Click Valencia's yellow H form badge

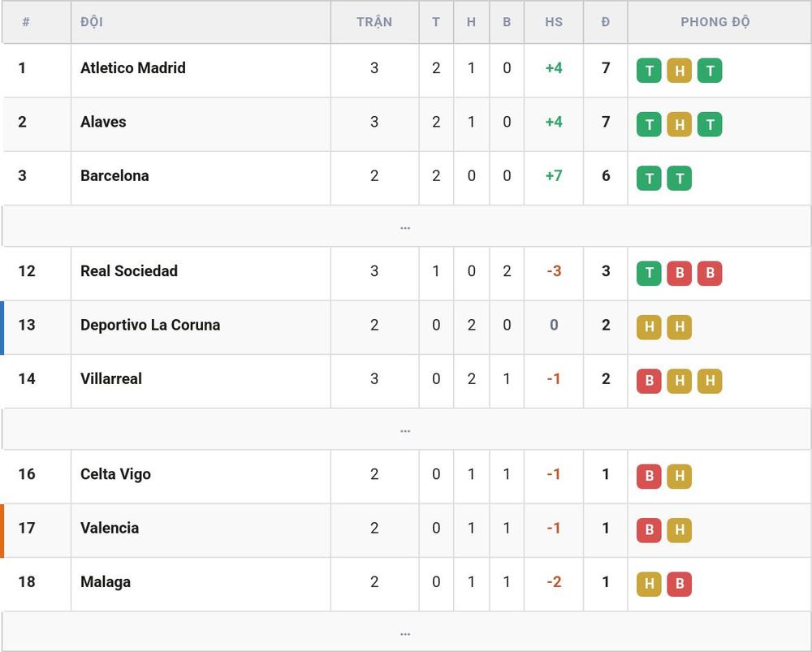[x=680, y=530]
